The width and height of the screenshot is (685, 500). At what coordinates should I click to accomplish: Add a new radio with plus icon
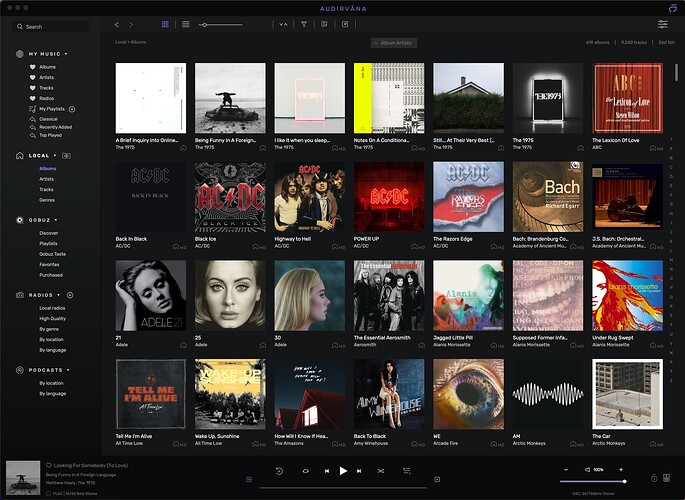[x=70, y=295]
